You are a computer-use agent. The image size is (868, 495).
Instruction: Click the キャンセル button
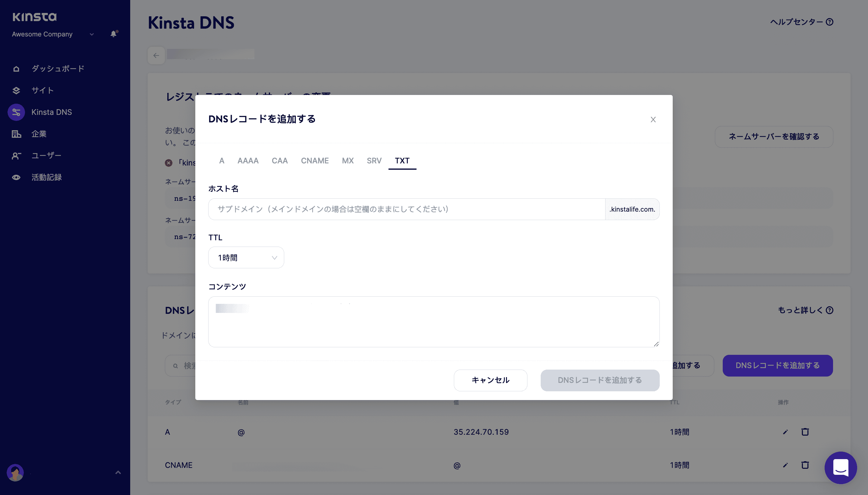pyautogui.click(x=490, y=380)
